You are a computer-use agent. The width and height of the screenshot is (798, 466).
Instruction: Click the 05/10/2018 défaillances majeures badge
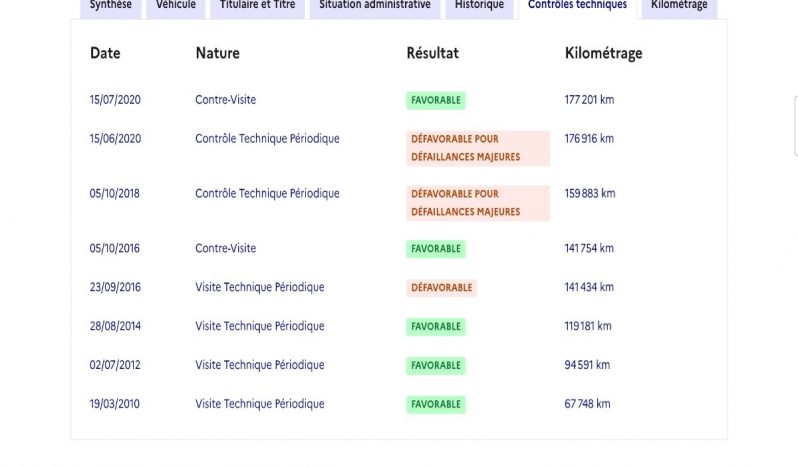tap(478, 203)
